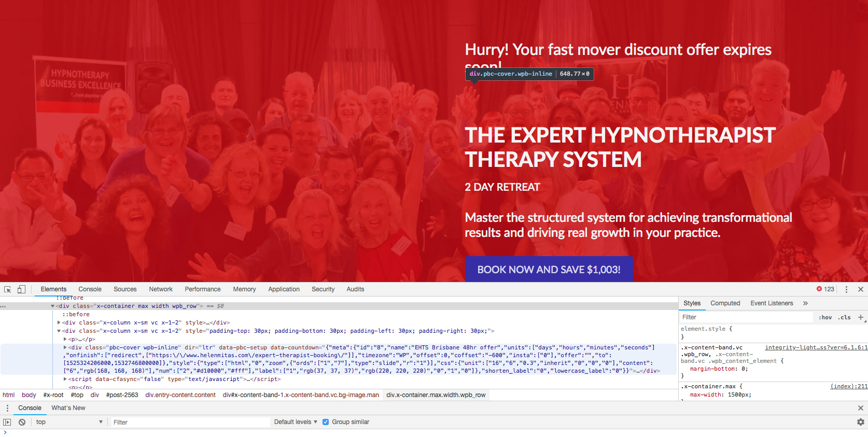Click the 2 DAY RETREAT subtitle
This screenshot has width=868, height=437.
(502, 187)
